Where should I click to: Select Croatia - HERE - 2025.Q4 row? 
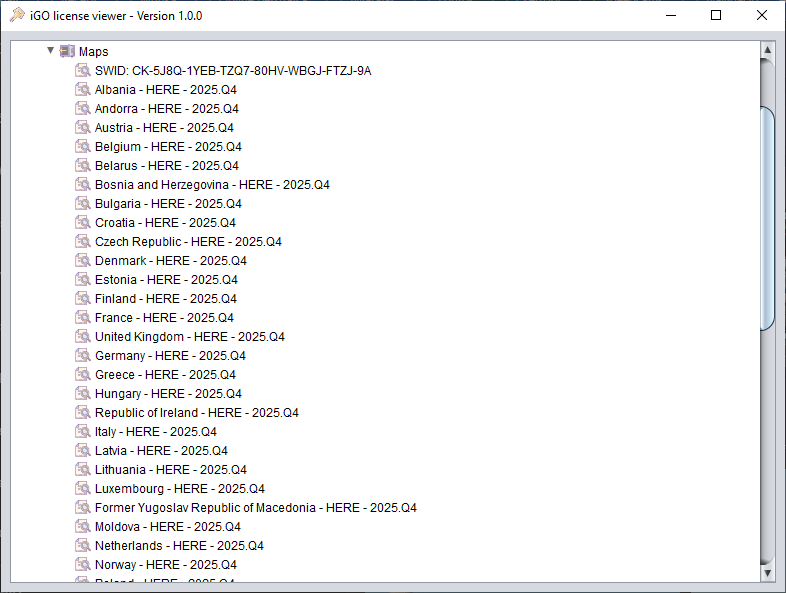tap(165, 223)
